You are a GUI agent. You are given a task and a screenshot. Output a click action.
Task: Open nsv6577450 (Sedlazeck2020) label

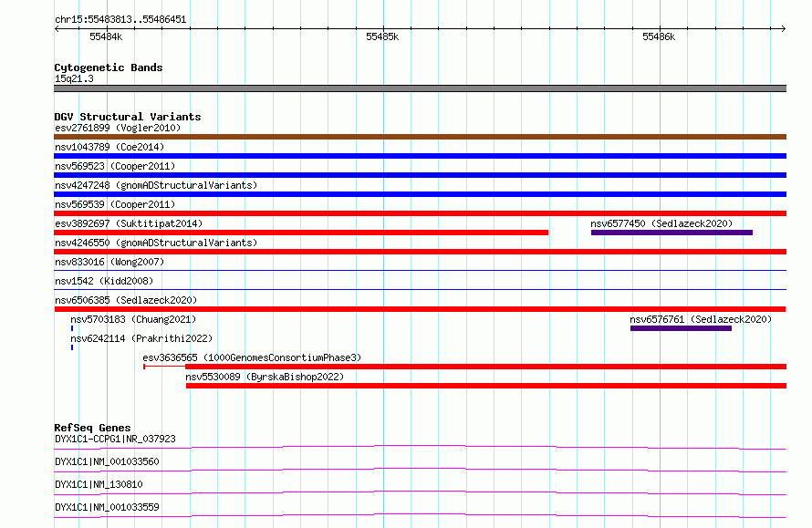coord(661,223)
